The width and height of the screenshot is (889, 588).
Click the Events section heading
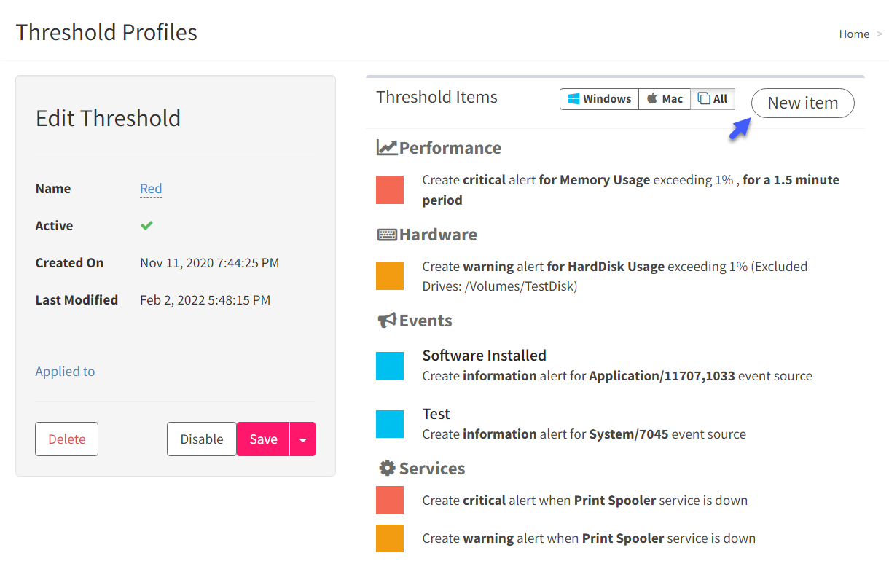point(426,321)
